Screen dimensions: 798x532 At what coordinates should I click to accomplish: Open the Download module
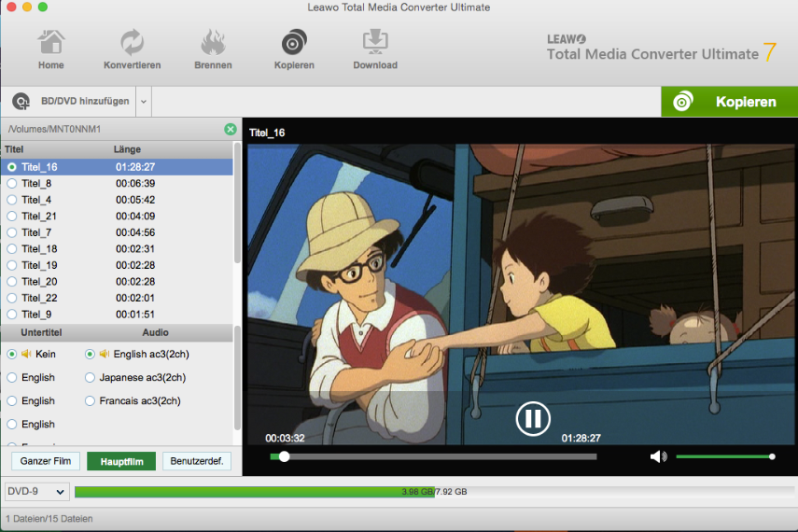(375, 49)
